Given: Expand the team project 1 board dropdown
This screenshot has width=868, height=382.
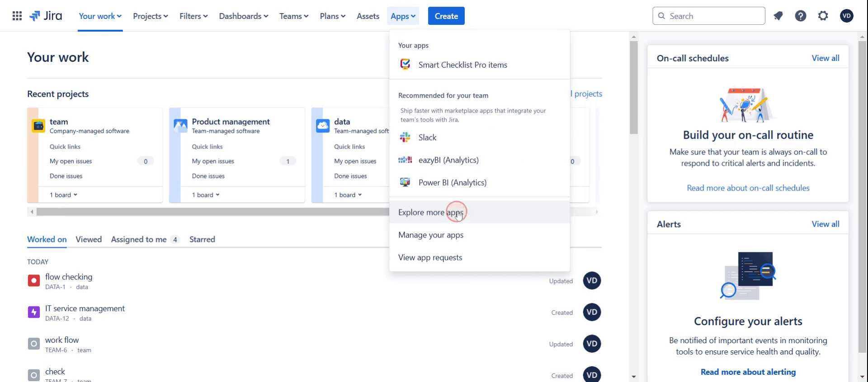Looking at the screenshot, I should (64, 195).
